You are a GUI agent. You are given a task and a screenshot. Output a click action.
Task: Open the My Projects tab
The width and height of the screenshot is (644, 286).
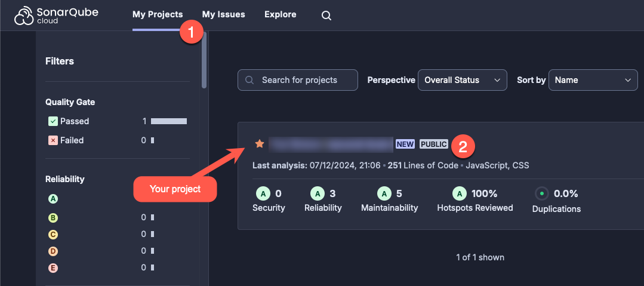point(158,14)
